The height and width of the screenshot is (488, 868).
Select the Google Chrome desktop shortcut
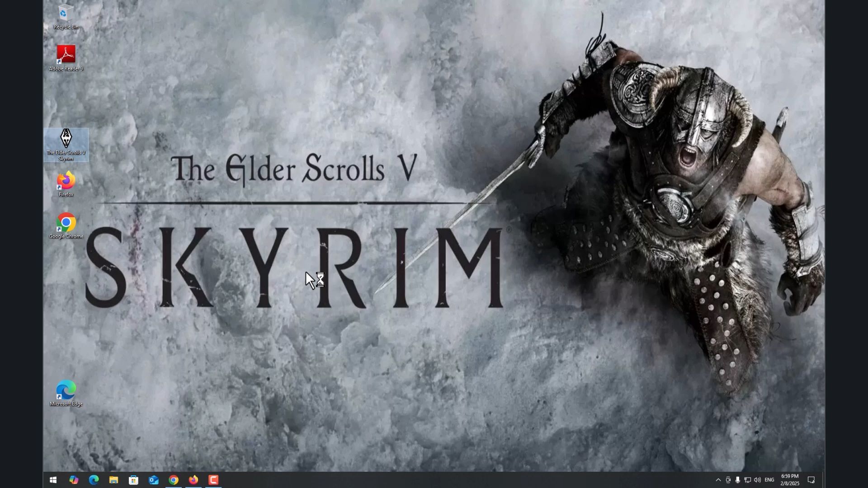(x=66, y=226)
